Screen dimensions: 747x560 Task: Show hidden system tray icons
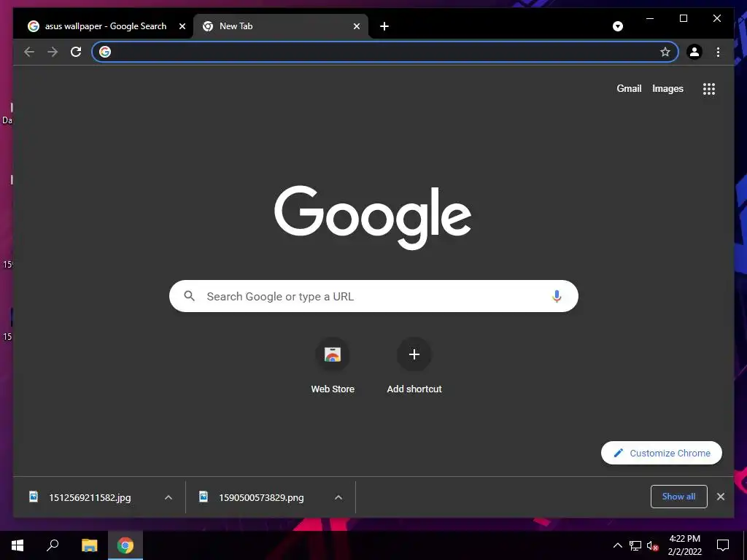tap(617, 545)
